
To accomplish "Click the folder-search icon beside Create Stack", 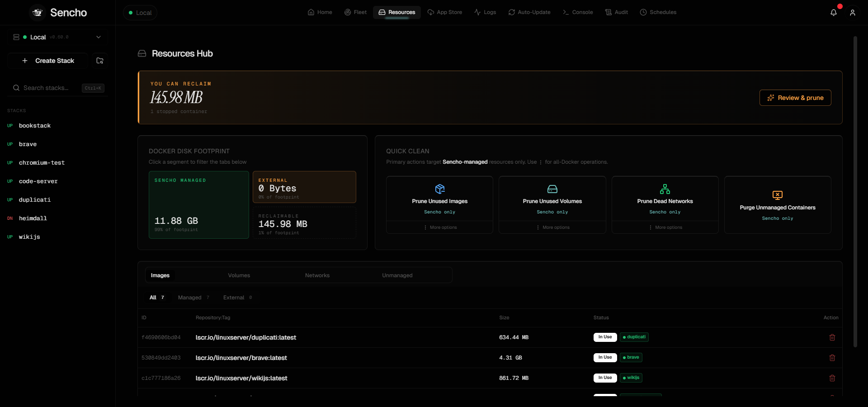I will tap(100, 61).
